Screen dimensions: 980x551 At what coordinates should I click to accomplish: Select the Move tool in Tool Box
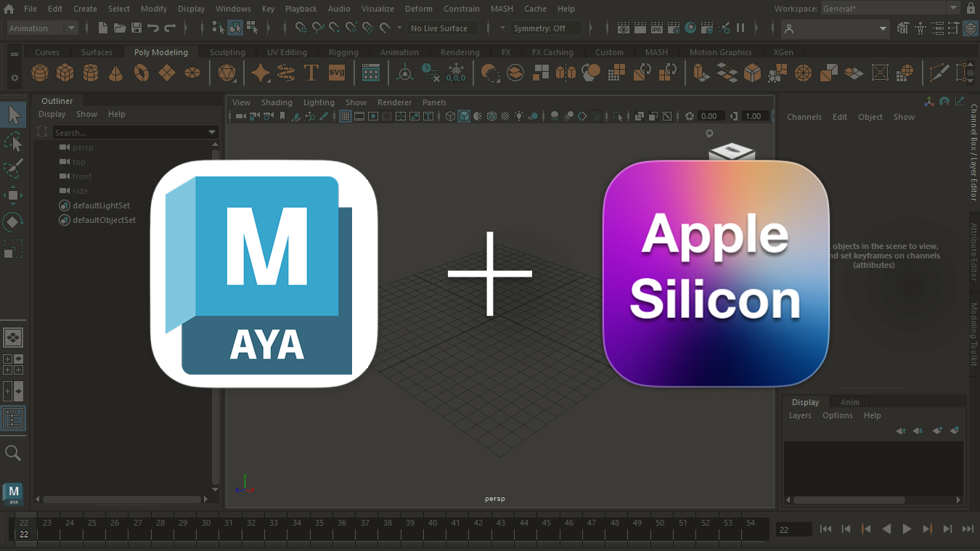13,195
